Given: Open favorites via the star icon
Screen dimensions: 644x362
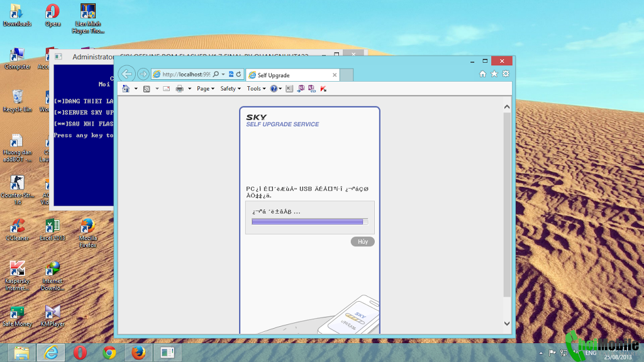Looking at the screenshot, I should point(495,74).
